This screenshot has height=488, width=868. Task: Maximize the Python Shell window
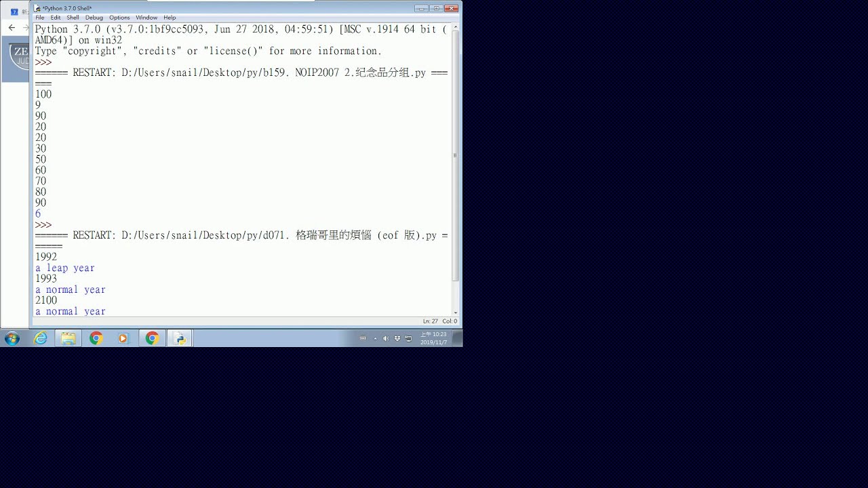436,8
